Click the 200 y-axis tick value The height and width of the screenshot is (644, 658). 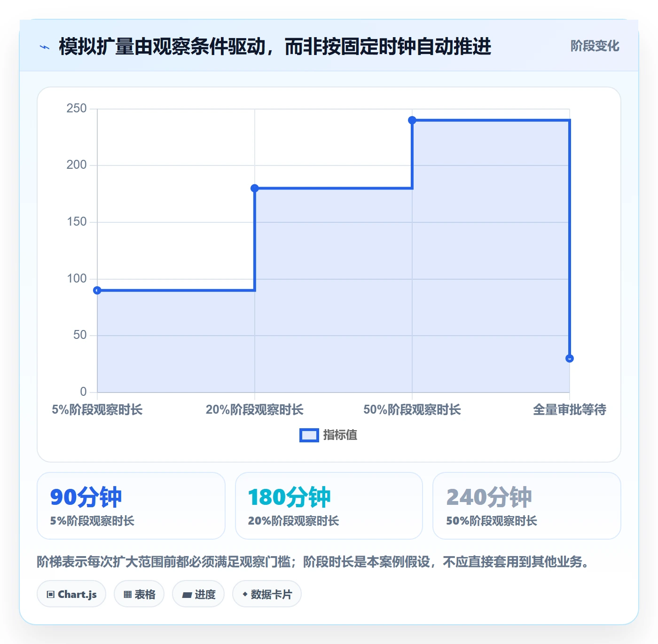pyautogui.click(x=77, y=165)
